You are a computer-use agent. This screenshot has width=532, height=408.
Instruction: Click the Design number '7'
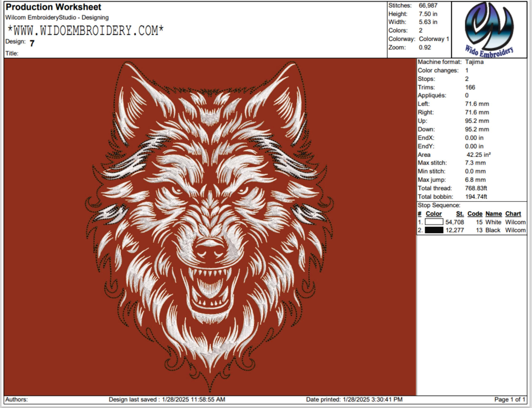point(32,43)
